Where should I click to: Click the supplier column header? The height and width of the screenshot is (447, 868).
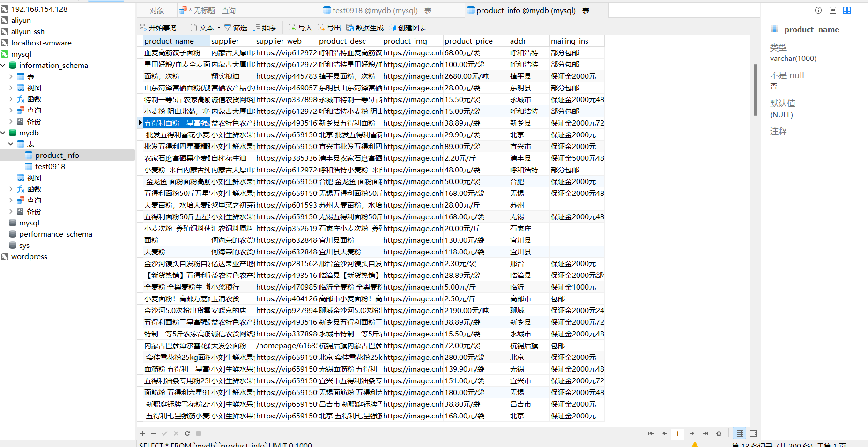232,41
